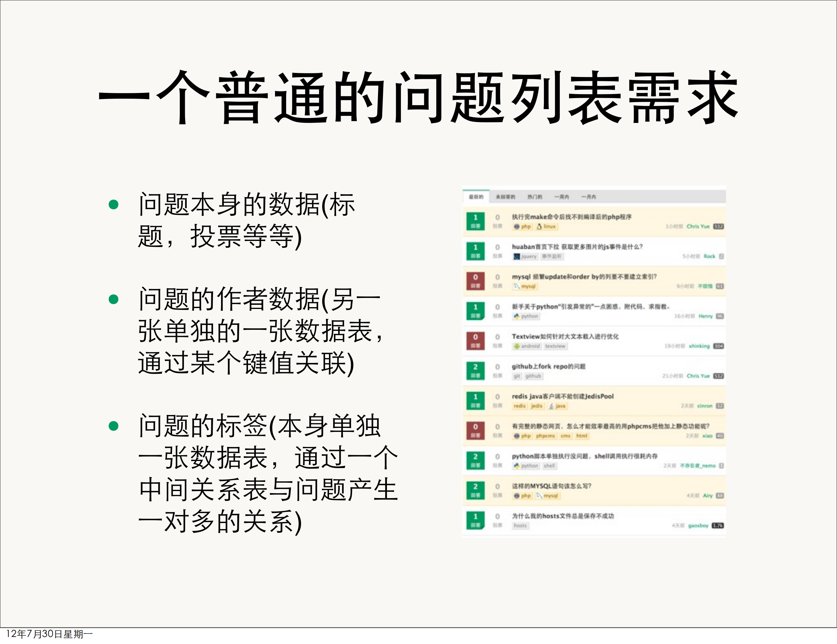Screen dimensions: 837x644
Task: Click the Linux penguin tag icon
Action: 539,227
